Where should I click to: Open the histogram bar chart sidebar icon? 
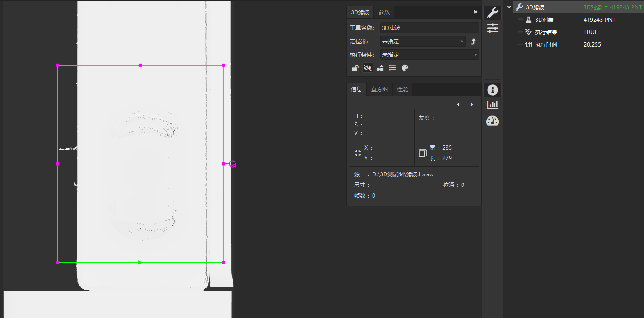pyautogui.click(x=493, y=105)
